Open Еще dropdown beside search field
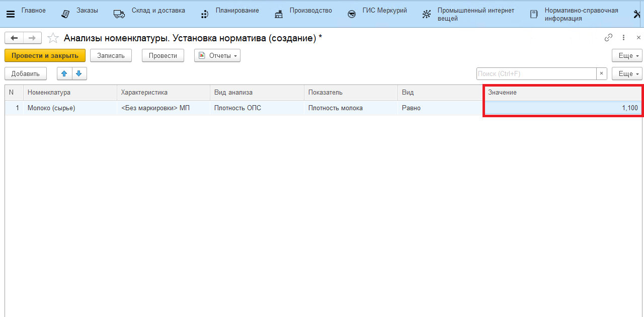644x317 pixels. point(627,73)
